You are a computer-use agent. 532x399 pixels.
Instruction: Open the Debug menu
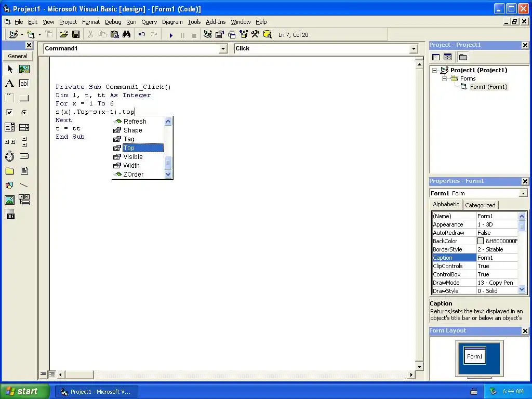tap(113, 22)
